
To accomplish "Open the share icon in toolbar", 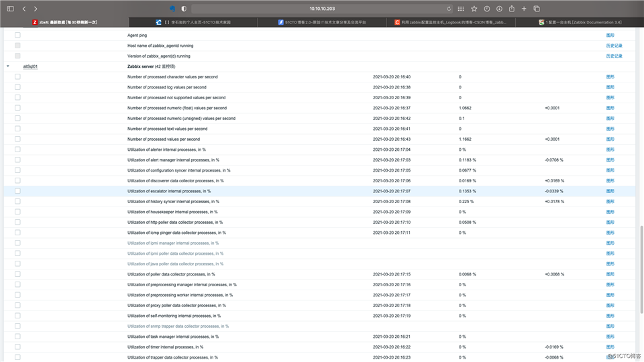I will click(512, 9).
